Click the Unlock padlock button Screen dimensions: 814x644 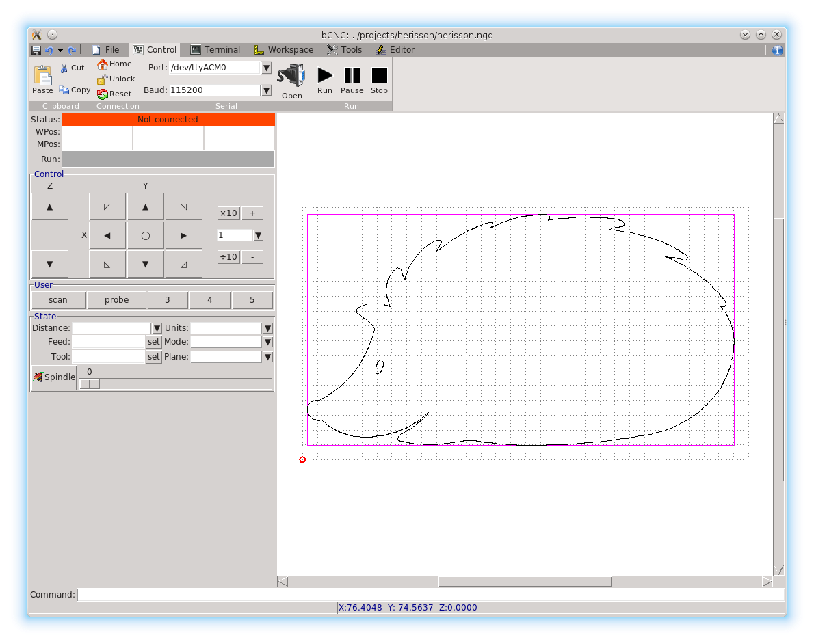(x=116, y=79)
